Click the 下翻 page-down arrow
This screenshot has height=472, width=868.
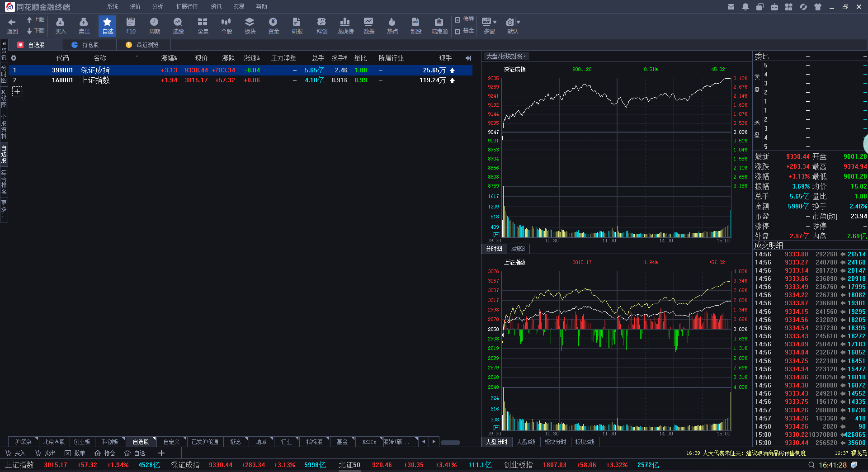click(36, 31)
